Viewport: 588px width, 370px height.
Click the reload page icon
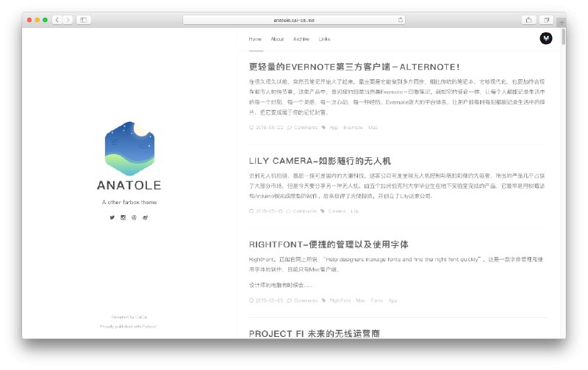pos(401,20)
